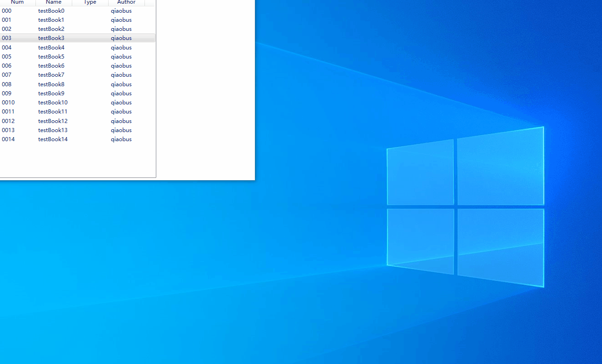Select testBook0 in the Name column
602x364 pixels.
point(51,10)
